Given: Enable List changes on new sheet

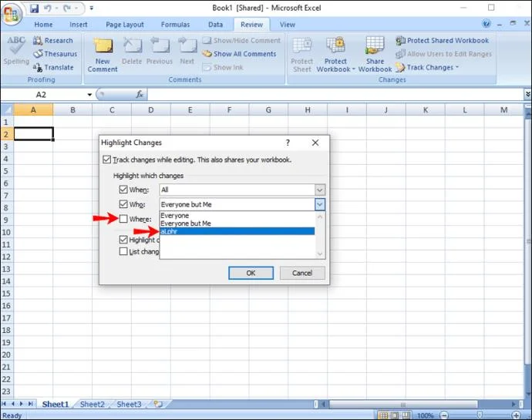Looking at the screenshot, I should point(123,251).
